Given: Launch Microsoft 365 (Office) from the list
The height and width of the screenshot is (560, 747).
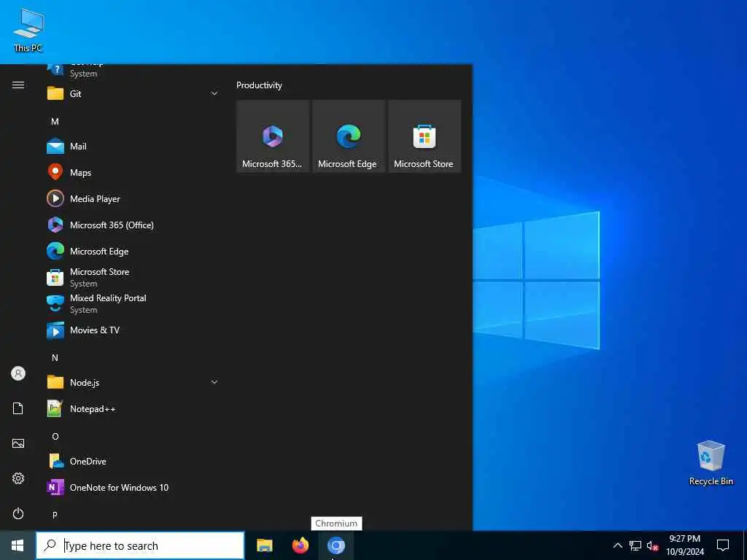Looking at the screenshot, I should coord(133,225).
